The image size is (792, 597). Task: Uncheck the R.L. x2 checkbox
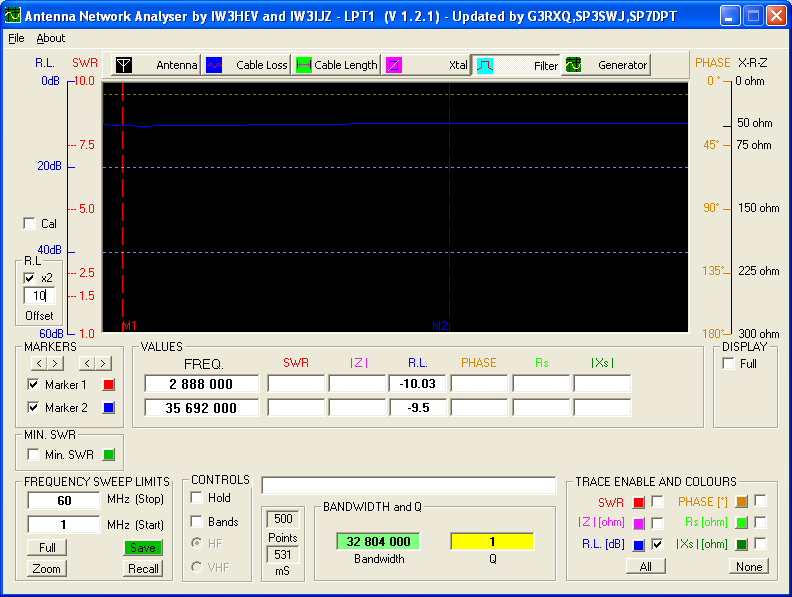click(x=30, y=278)
